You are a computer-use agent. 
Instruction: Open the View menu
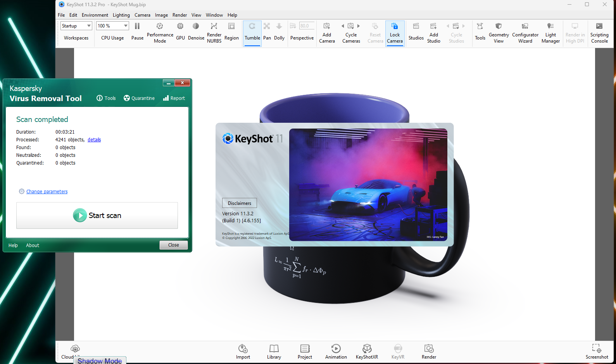(x=196, y=15)
